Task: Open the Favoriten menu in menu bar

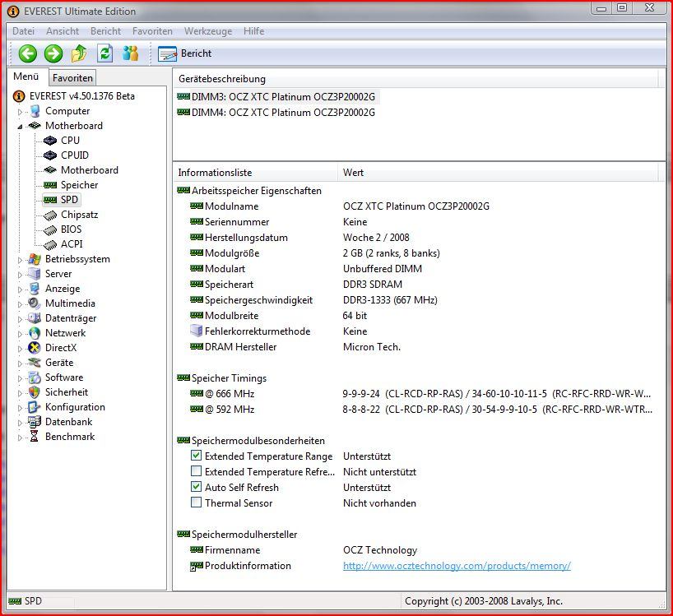Action: coord(152,31)
